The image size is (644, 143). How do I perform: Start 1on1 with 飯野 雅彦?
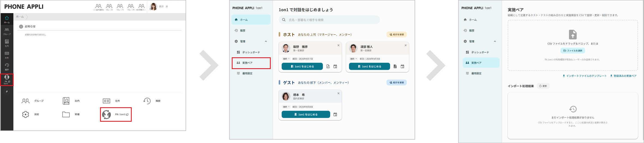point(302,66)
